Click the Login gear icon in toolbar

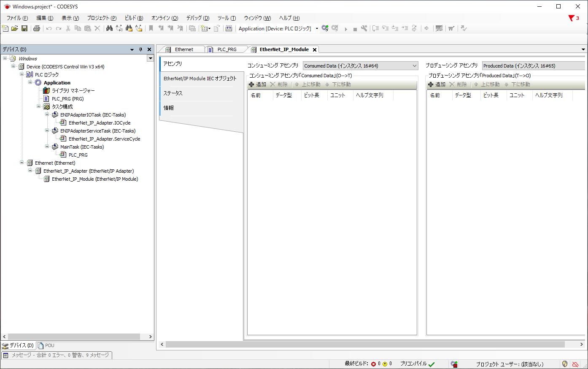(325, 28)
